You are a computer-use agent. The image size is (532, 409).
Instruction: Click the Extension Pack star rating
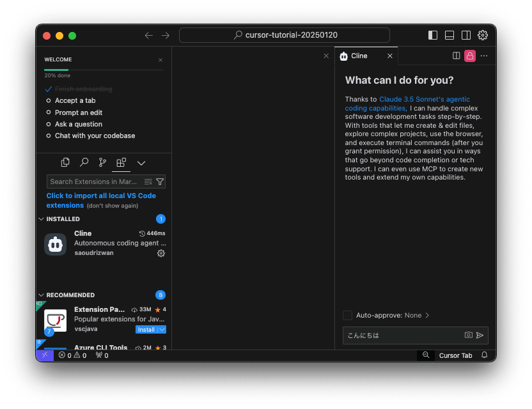point(160,310)
